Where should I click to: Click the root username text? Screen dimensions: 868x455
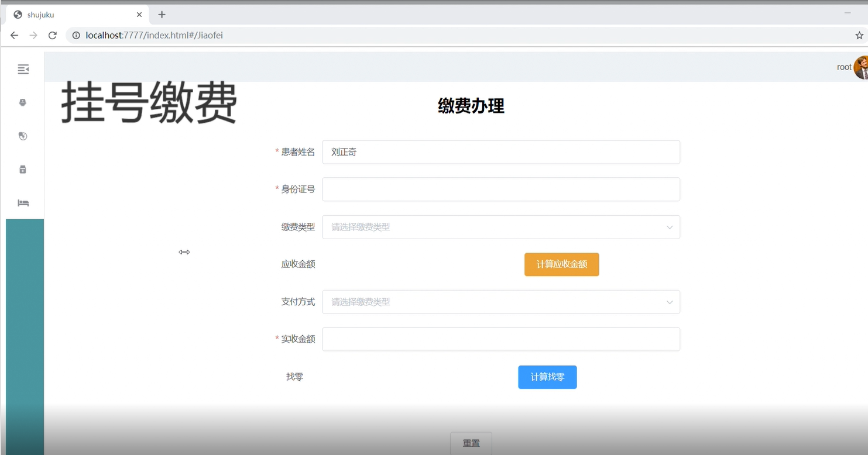point(844,67)
